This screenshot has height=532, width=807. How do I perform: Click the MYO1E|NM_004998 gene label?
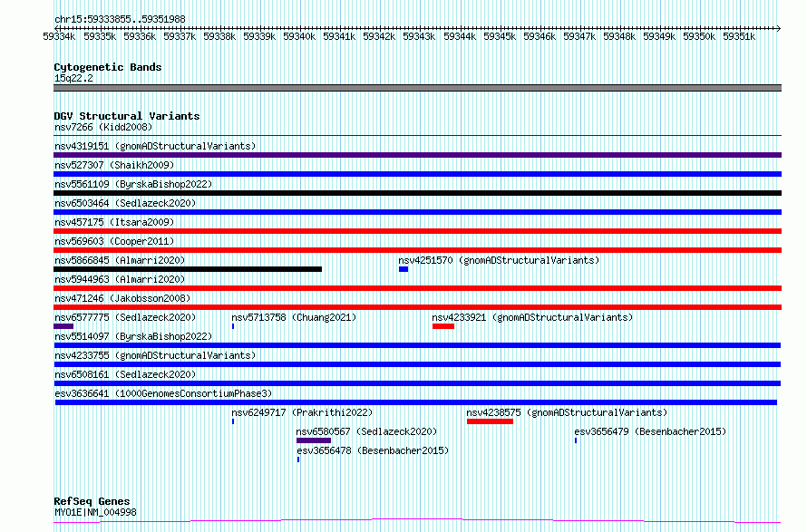click(x=95, y=512)
